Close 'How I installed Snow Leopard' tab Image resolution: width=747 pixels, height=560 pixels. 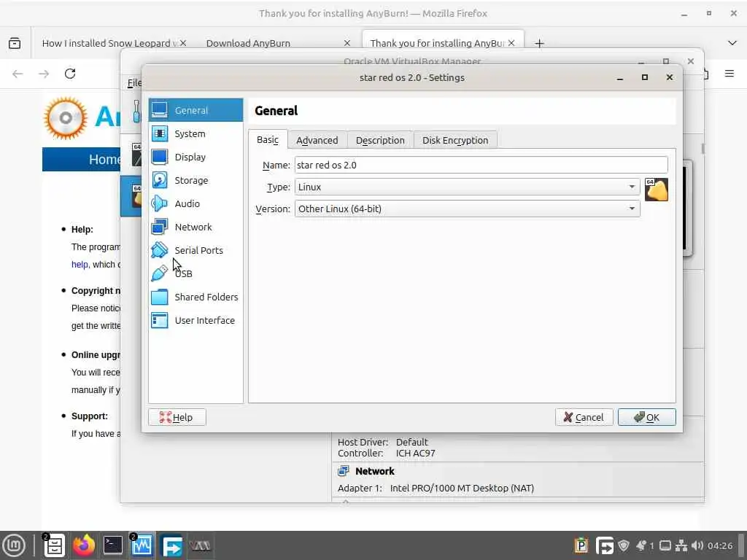(x=183, y=43)
